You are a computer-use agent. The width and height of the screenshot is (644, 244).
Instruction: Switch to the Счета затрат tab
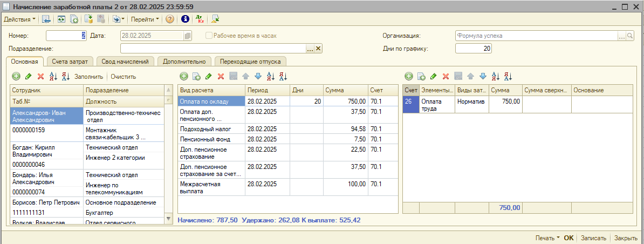click(71, 62)
